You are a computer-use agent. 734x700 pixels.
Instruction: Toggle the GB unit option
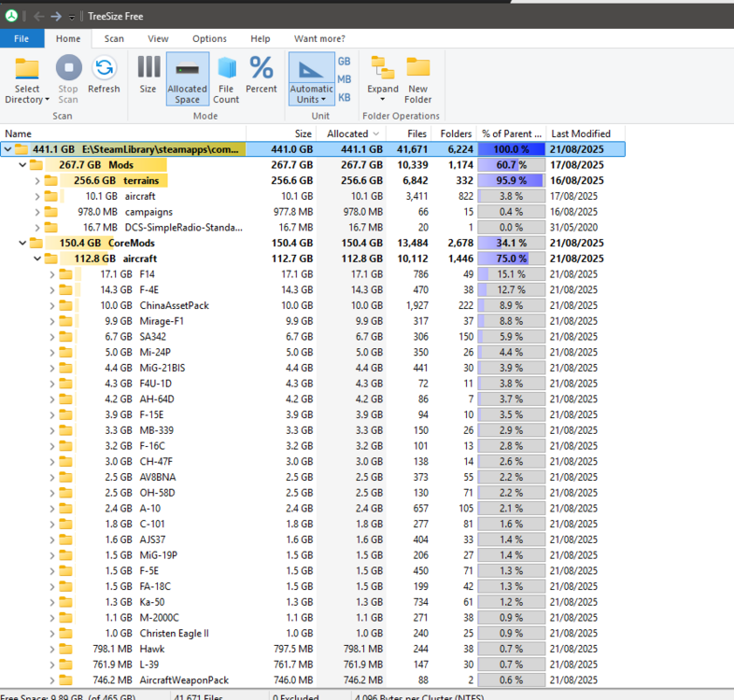[345, 62]
